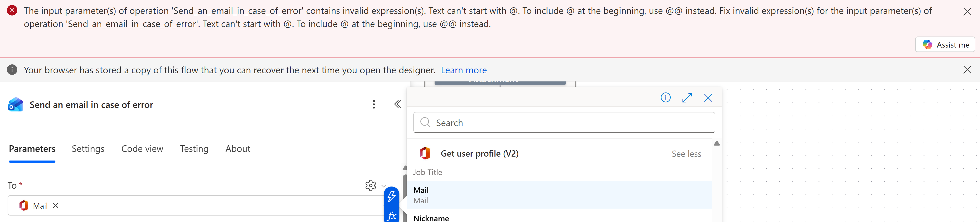Image resolution: width=980 pixels, height=222 pixels.
Task: Dismiss the invalid expression error banner
Action: (x=967, y=12)
